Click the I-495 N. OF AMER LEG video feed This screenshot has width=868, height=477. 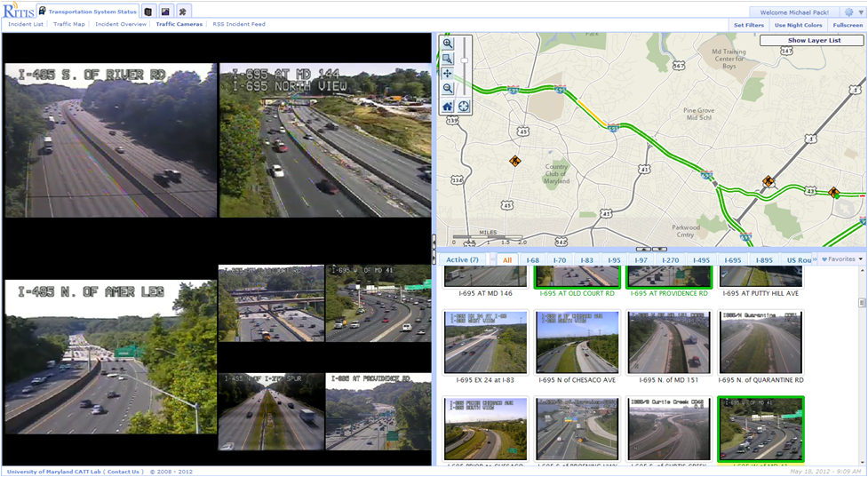coord(111,356)
